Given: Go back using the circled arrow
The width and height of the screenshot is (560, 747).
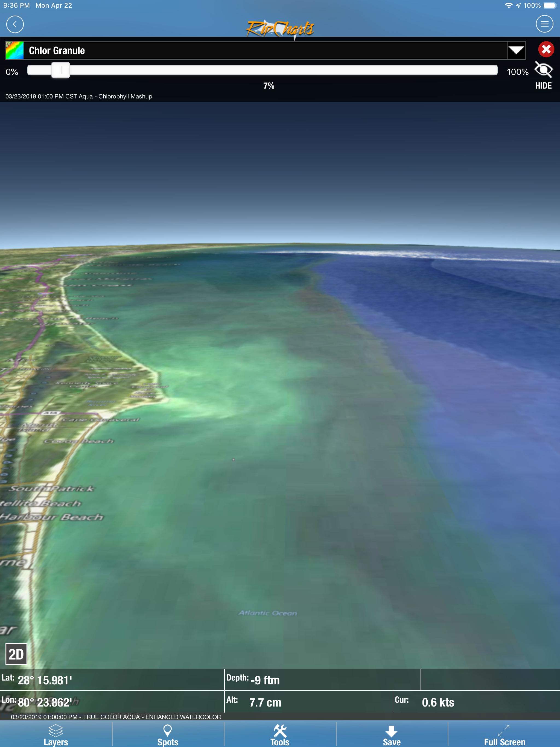Looking at the screenshot, I should [x=15, y=24].
